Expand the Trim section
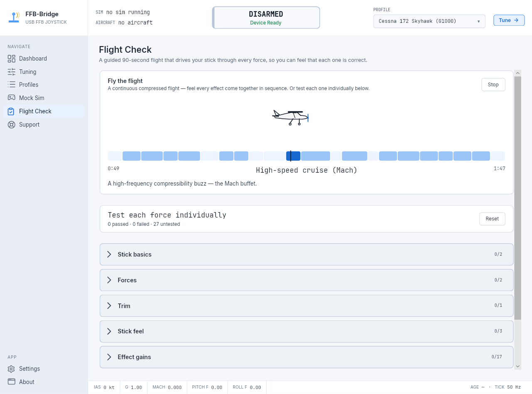This screenshot has height=394, width=532. 306,306
